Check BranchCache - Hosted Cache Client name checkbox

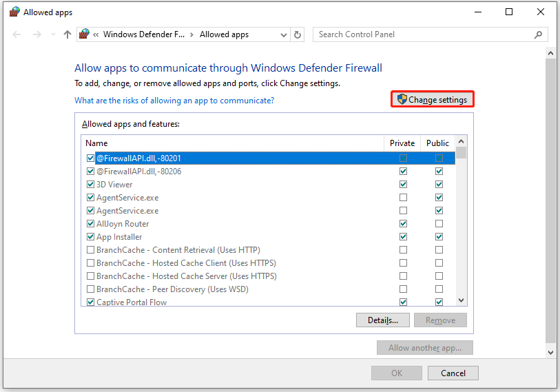pos(90,263)
